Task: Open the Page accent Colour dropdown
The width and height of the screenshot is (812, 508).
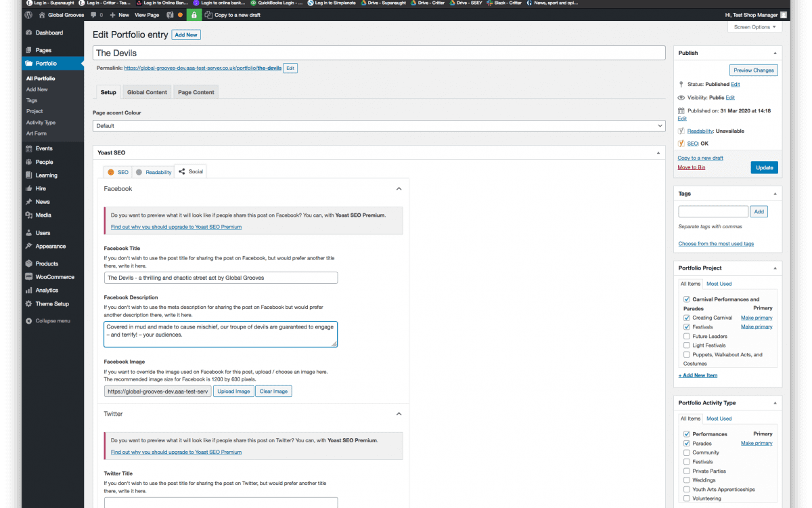Action: click(x=379, y=125)
